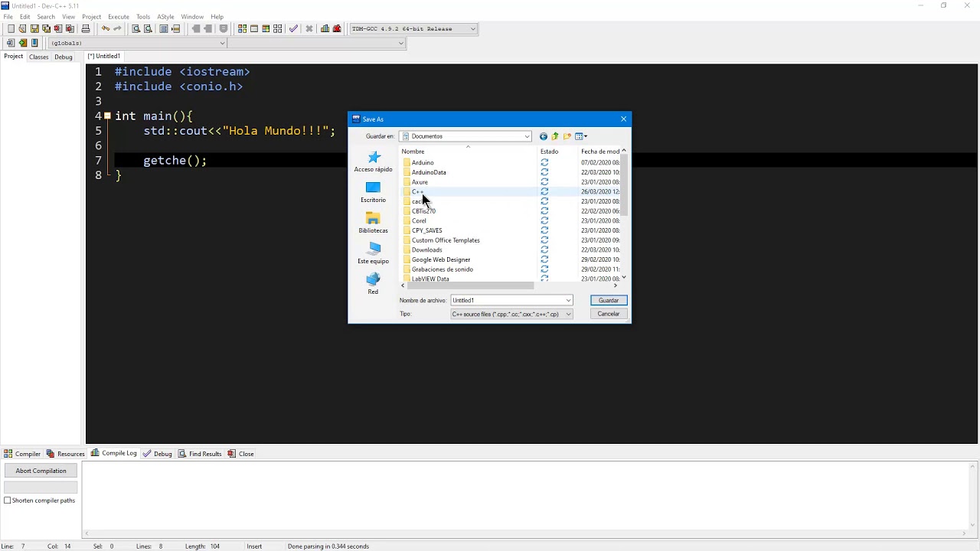Select the C++ folder
This screenshot has width=980, height=551.
coord(417,192)
